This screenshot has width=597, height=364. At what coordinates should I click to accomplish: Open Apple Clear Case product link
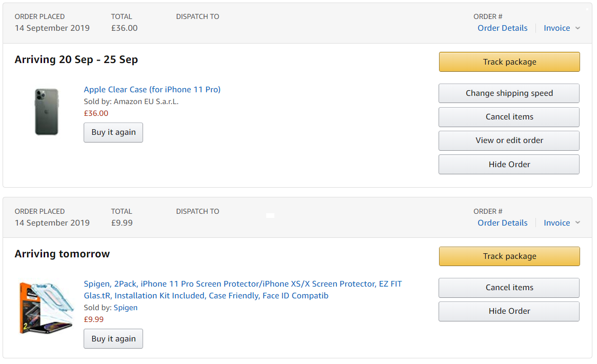coord(152,90)
